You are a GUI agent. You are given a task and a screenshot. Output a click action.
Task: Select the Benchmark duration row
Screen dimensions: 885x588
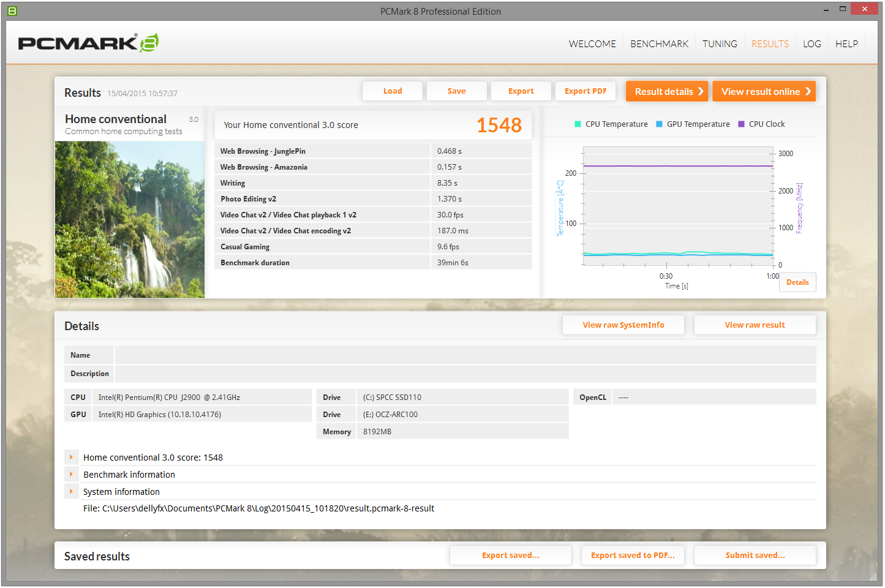(373, 263)
